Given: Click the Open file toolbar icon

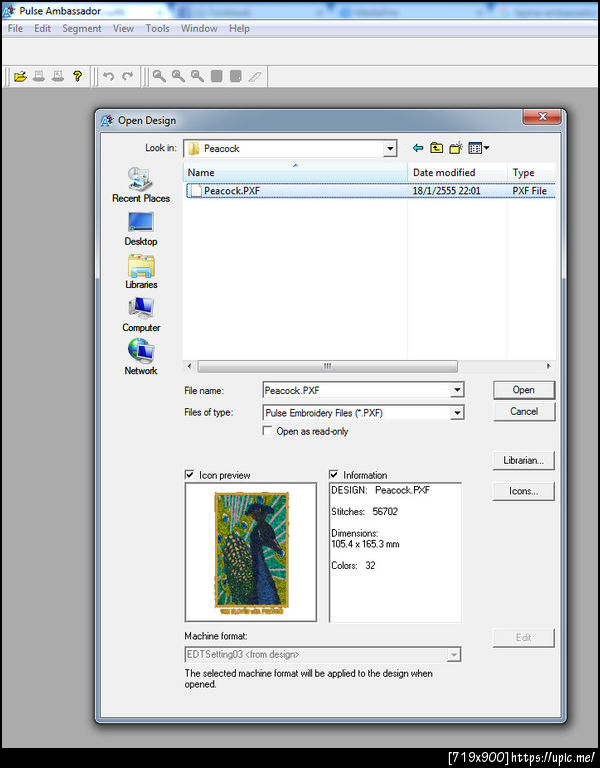Looking at the screenshot, I should (20, 76).
